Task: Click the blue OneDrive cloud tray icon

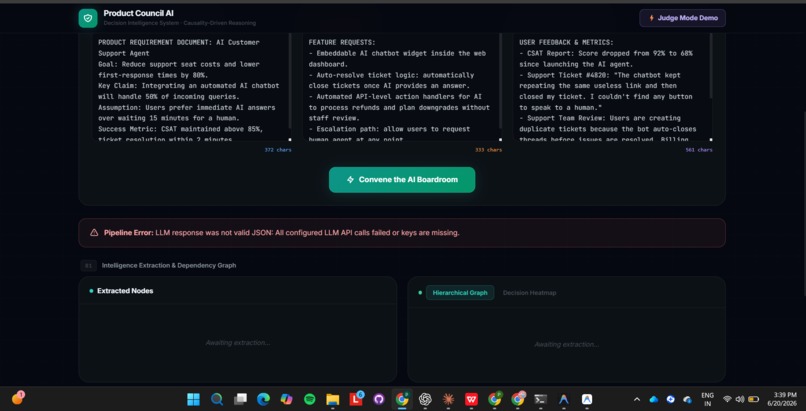Action: pyautogui.click(x=654, y=399)
